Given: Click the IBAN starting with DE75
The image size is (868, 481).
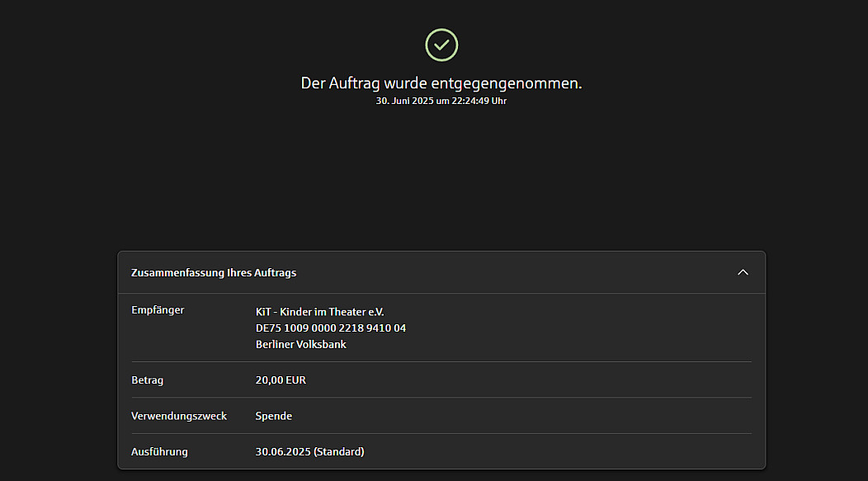Looking at the screenshot, I should (331, 328).
